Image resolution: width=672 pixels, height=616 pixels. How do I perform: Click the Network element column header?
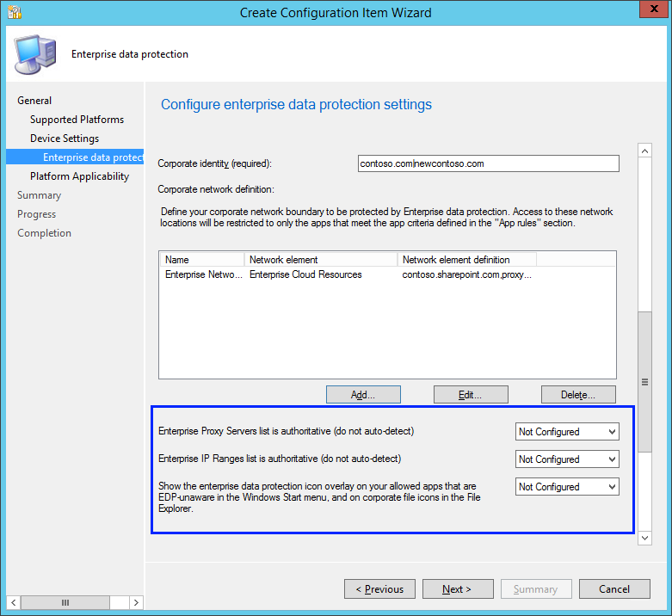(321, 260)
